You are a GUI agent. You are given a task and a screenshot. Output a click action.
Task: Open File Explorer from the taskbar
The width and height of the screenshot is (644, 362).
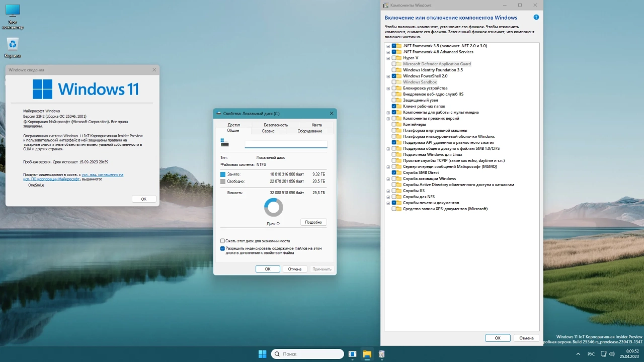(x=367, y=354)
